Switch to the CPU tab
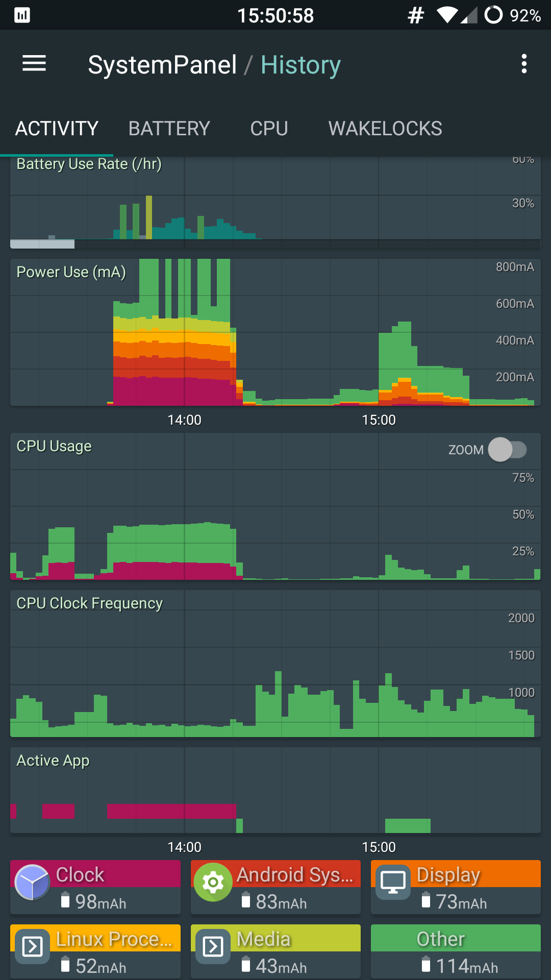The image size is (551, 980). 269,129
